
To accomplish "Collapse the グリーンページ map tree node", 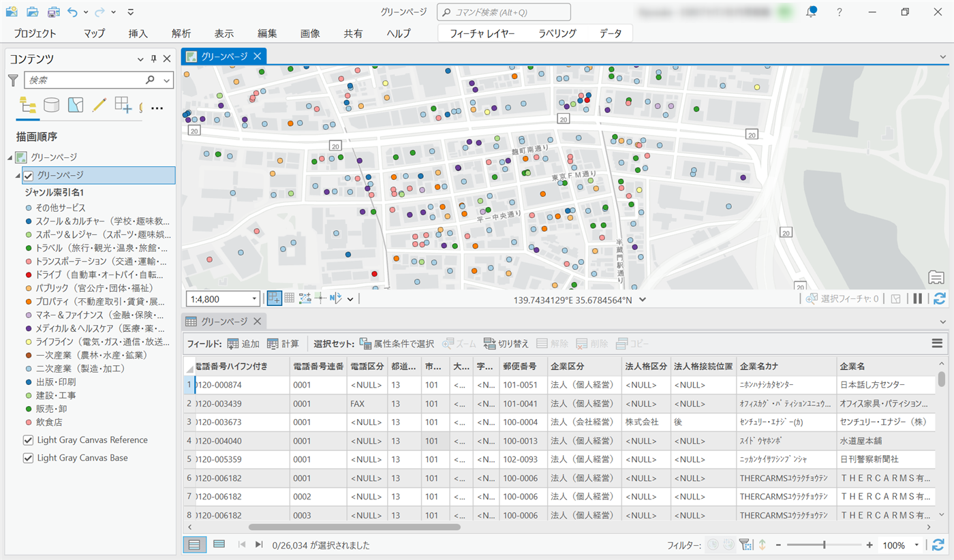I will [x=10, y=157].
